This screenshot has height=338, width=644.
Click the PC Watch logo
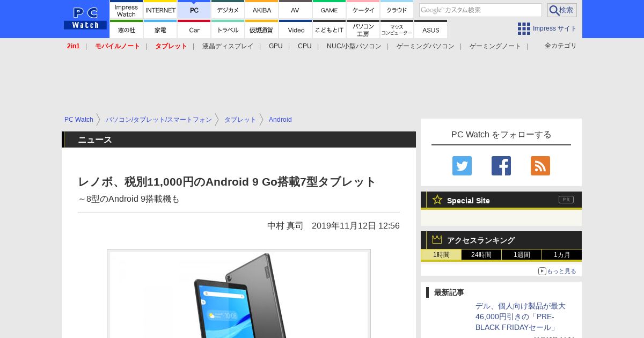(85, 18)
